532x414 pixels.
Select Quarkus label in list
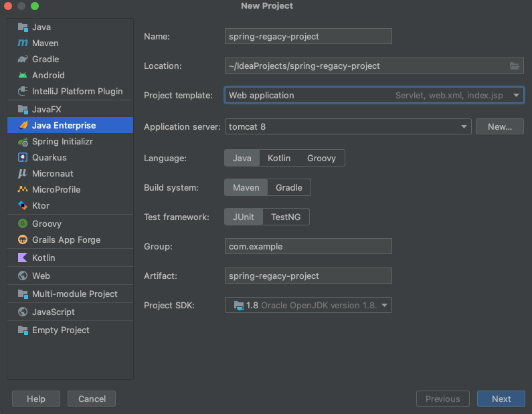pyautogui.click(x=50, y=157)
